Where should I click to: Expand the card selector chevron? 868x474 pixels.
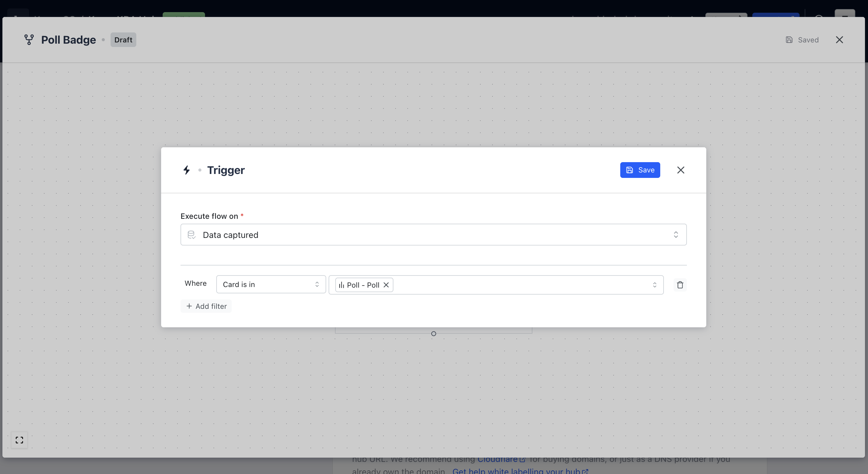[654, 285]
